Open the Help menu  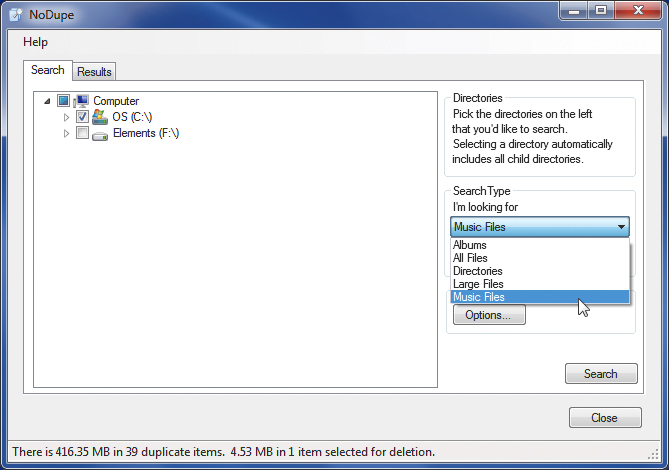click(35, 42)
